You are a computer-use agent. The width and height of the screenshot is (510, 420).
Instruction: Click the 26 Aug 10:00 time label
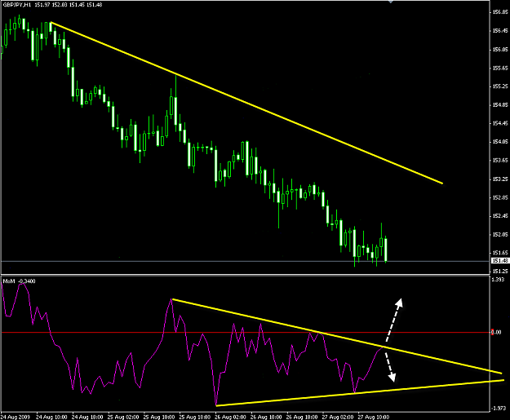pyautogui.click(x=266, y=417)
